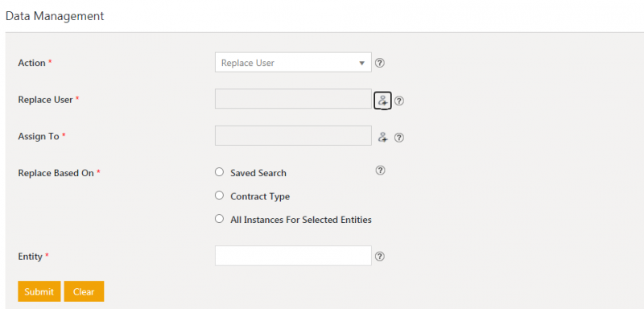644x309 pixels.
Task: Show help for Replace Based On options
Action: click(x=380, y=170)
